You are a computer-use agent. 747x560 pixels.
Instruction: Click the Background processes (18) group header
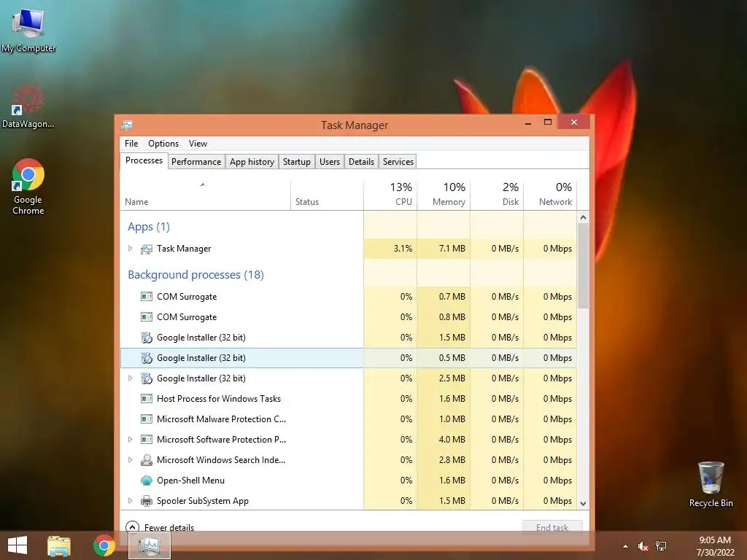[x=196, y=275]
